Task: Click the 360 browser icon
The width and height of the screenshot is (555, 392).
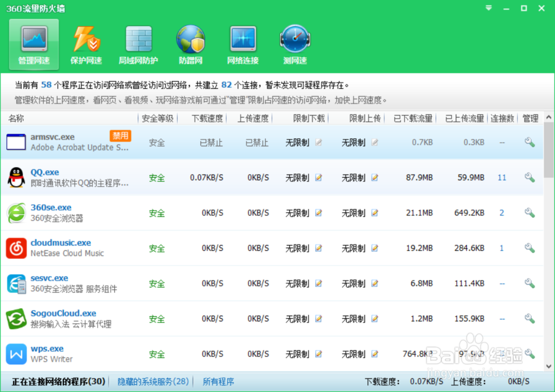Action: [x=16, y=213]
